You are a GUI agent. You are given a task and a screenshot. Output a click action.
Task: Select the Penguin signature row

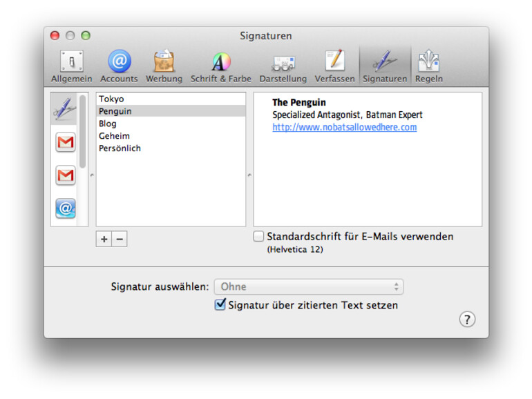click(171, 111)
